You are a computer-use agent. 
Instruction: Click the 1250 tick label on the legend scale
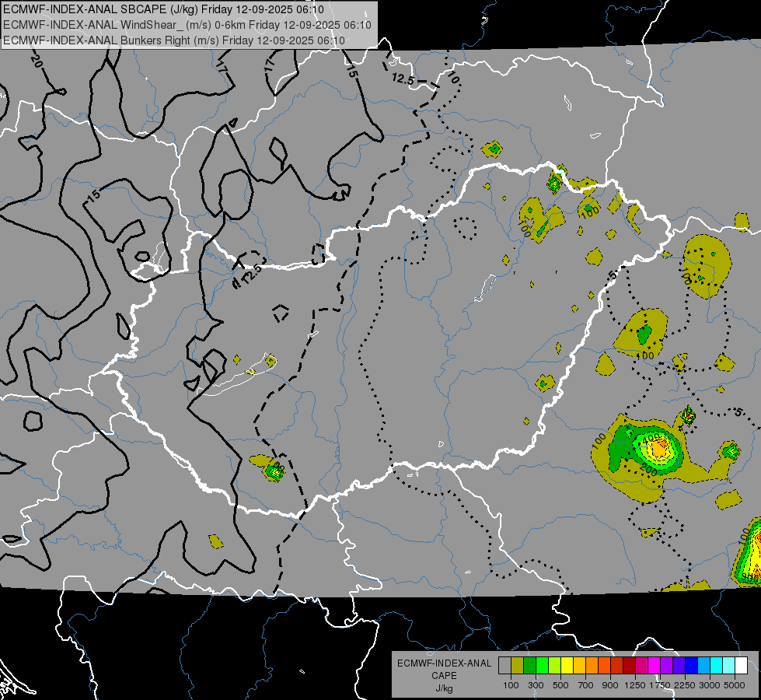coord(635,685)
